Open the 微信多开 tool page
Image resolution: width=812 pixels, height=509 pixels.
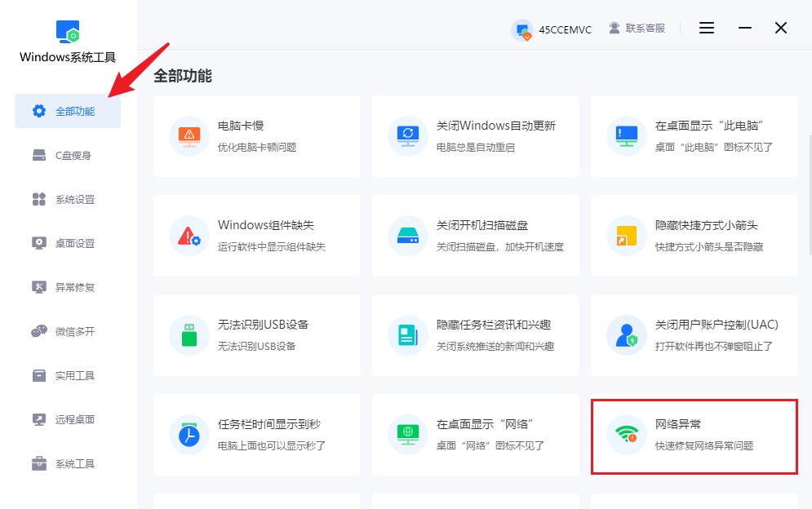(68, 331)
